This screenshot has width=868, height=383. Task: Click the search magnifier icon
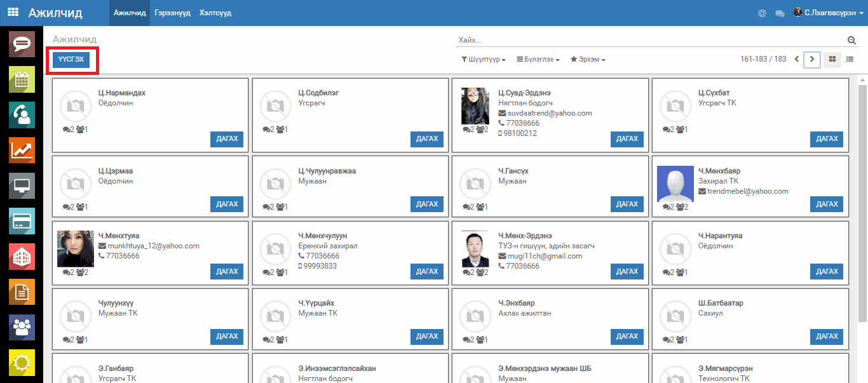pyautogui.click(x=851, y=40)
